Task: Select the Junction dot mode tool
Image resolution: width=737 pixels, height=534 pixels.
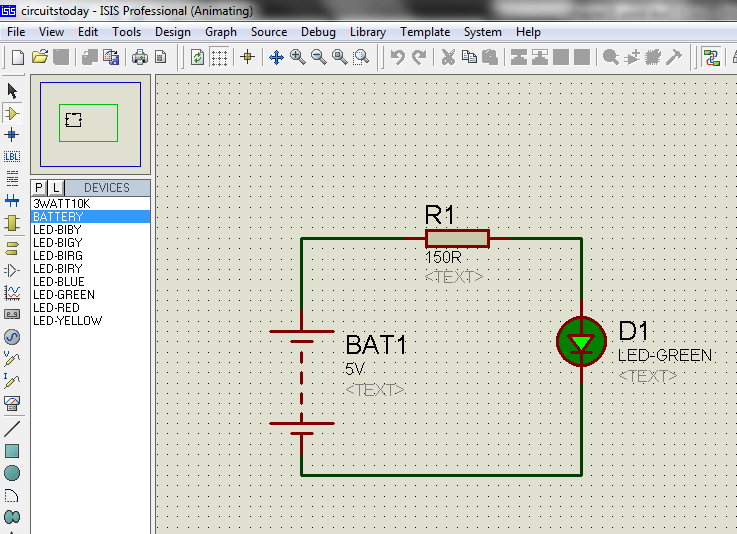Action: [x=12, y=135]
